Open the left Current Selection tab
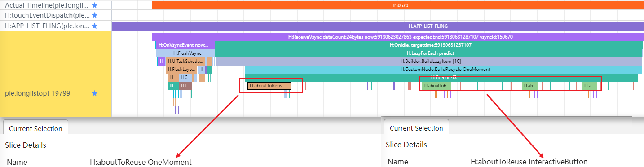Viewport: 644px width, 167px height. point(35,128)
